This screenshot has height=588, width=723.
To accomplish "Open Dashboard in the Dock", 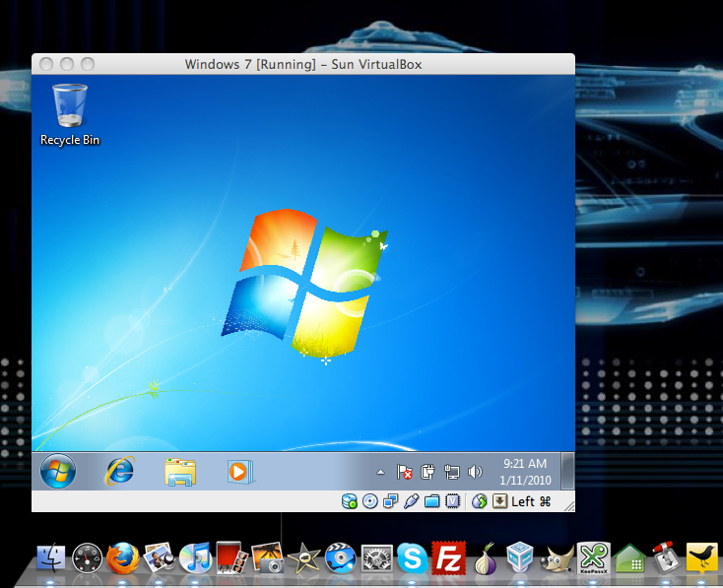I will pos(87,559).
